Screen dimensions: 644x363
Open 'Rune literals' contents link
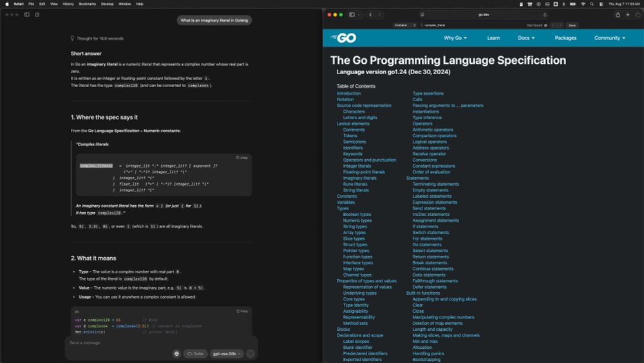[355, 184]
